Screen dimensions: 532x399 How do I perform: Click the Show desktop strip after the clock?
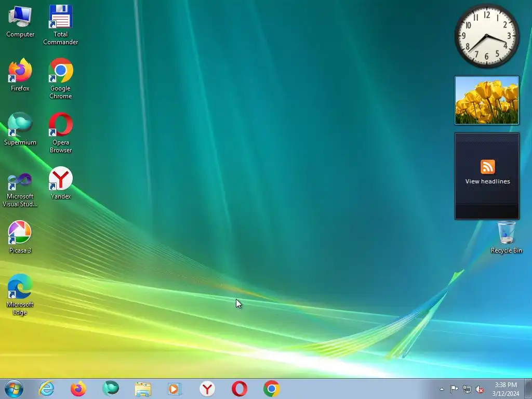point(528,389)
